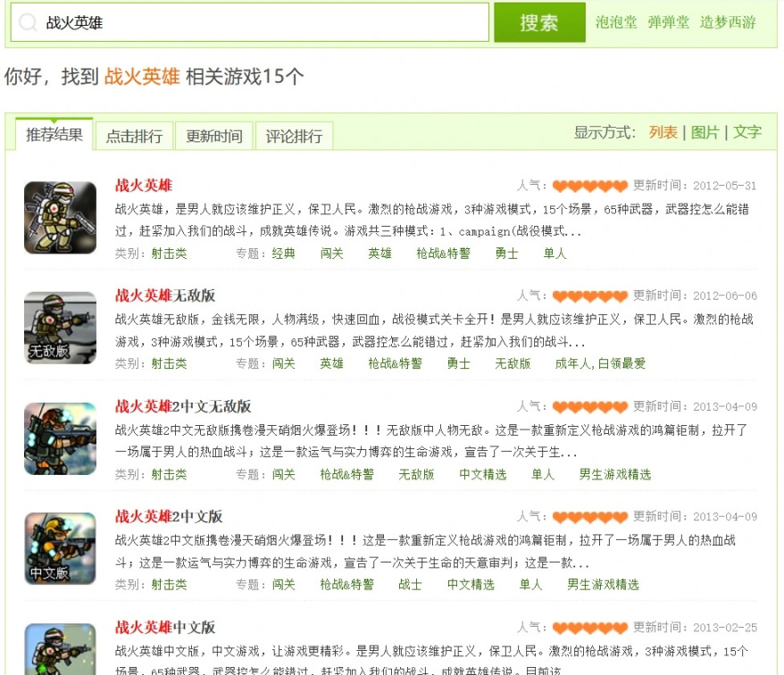
Task: Click 中文精选 tag in 战火英雄2中文版 row
Action: coord(471,585)
